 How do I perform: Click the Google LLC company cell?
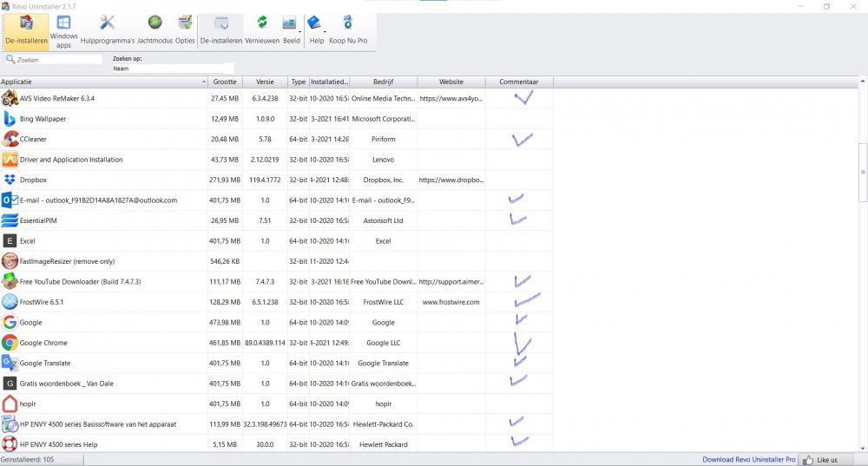[383, 343]
